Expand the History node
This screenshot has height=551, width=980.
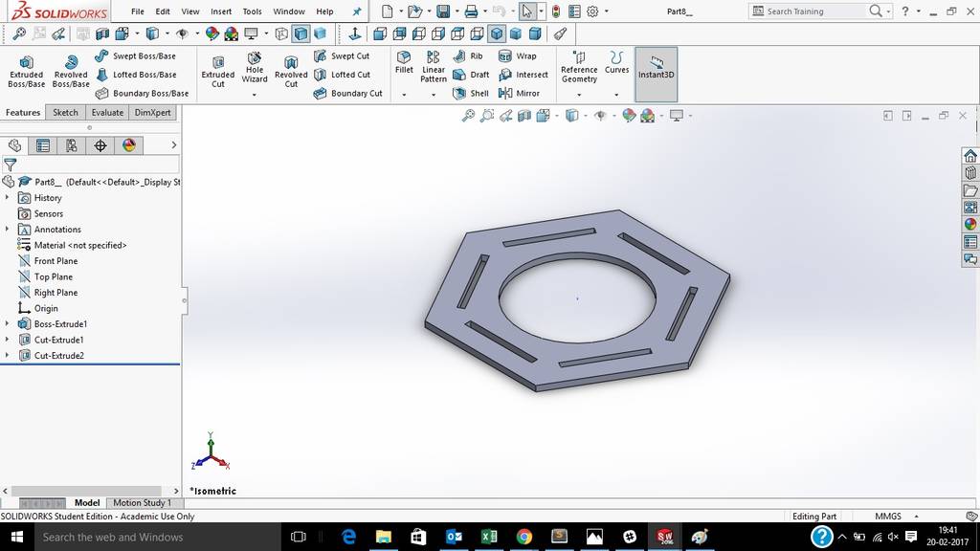[7, 197]
